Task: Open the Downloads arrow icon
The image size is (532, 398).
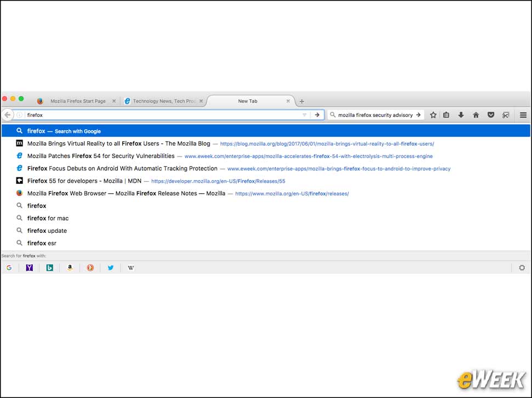Action: pos(461,115)
